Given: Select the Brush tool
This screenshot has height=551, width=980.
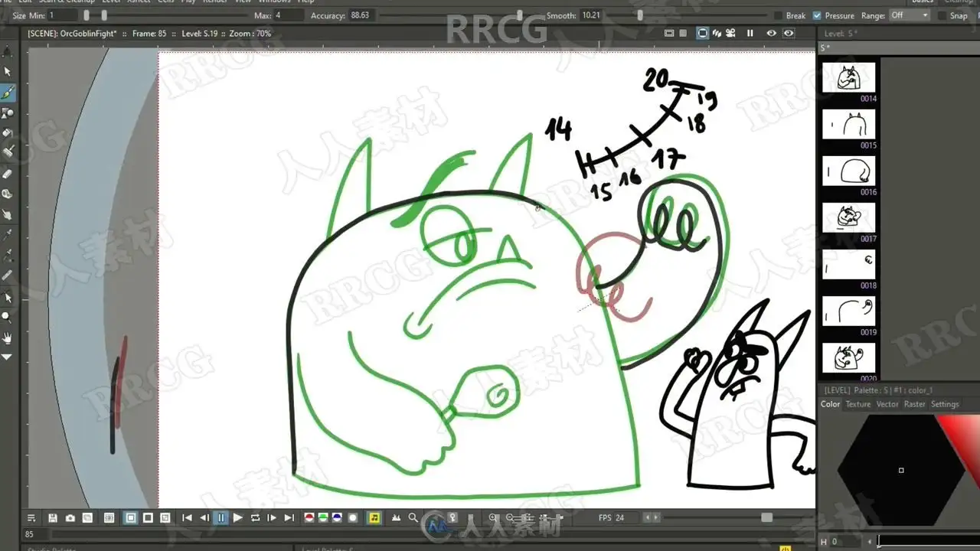Looking at the screenshot, I should [x=8, y=93].
